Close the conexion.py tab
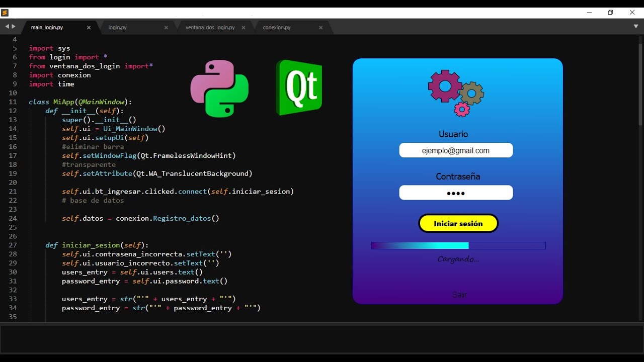644x362 pixels. pos(320,28)
